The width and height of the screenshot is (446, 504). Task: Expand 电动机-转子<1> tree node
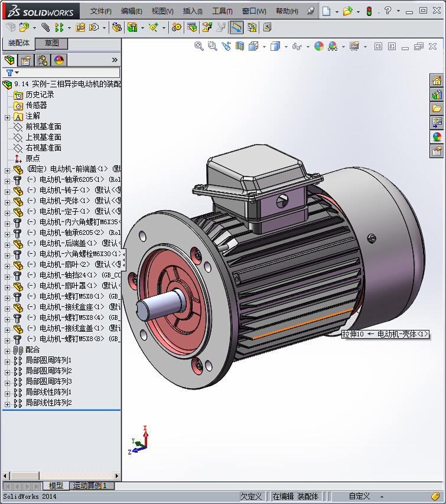pos(8,192)
